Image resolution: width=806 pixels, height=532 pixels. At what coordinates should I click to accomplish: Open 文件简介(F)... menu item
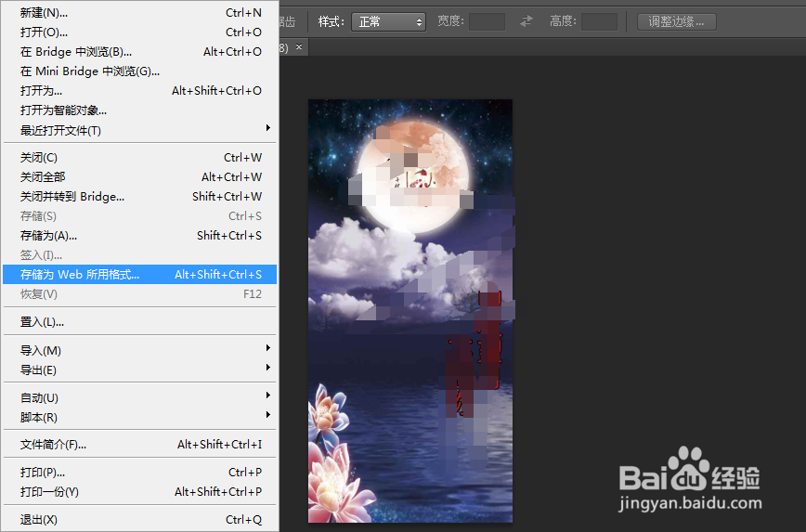[x=140, y=445]
